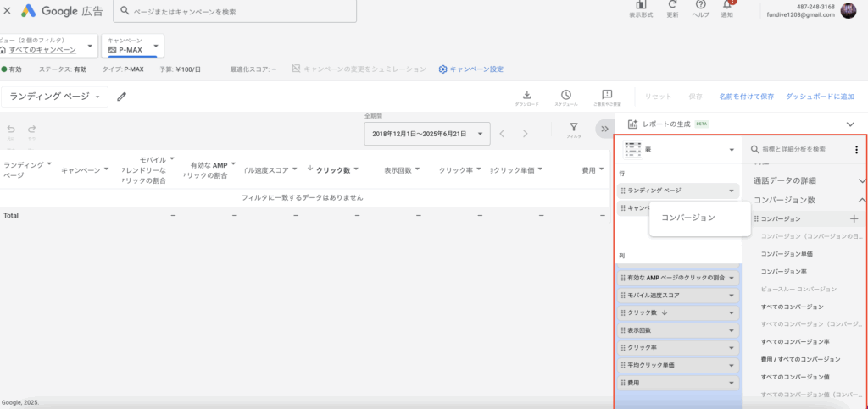Click the download (ダウンロード) icon
Viewport: 868px width, 409px height.
pyautogui.click(x=526, y=96)
